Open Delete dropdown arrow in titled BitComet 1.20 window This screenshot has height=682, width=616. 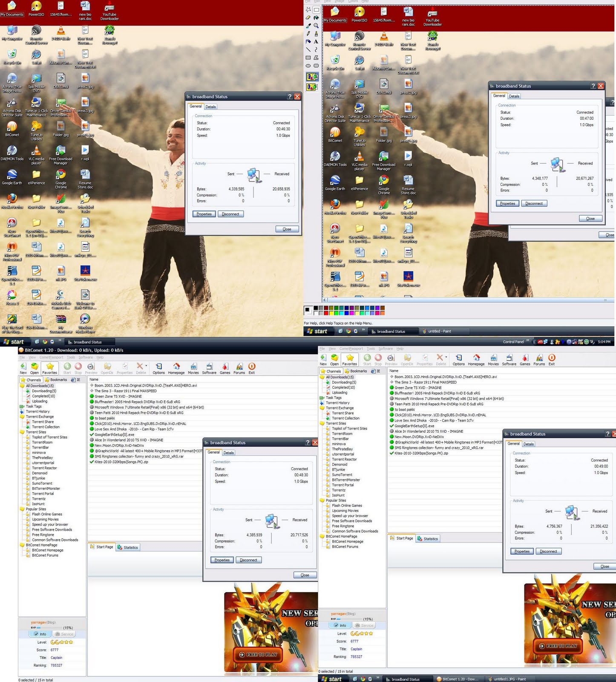(146, 366)
